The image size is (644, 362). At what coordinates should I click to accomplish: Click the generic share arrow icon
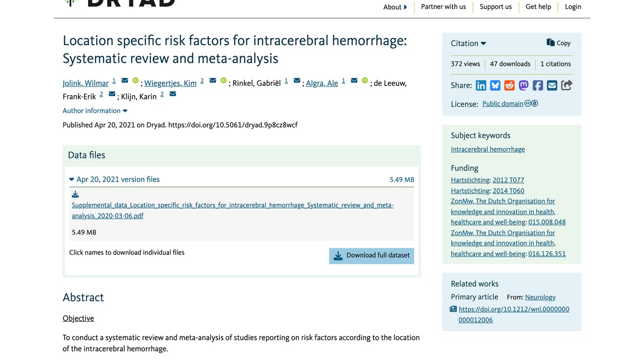[x=567, y=85]
